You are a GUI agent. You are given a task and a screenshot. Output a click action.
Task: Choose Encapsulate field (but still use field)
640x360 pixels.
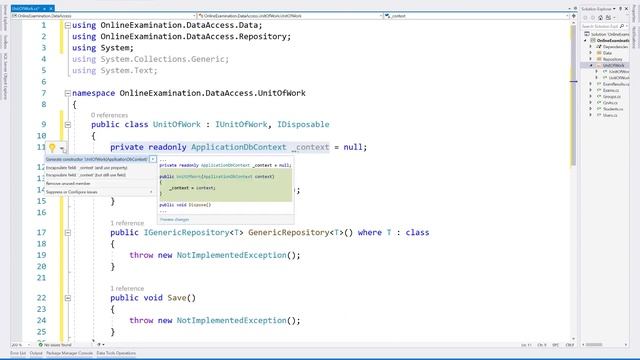pos(86,175)
